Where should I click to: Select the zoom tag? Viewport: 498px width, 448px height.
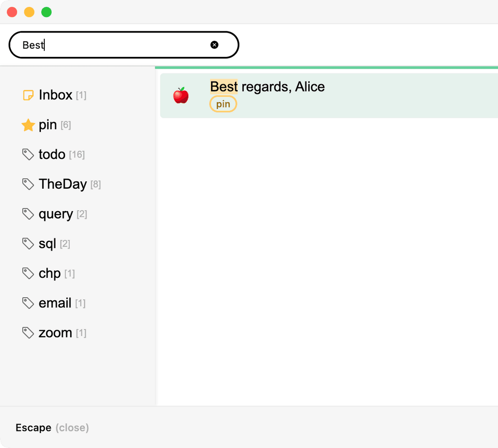(55, 333)
